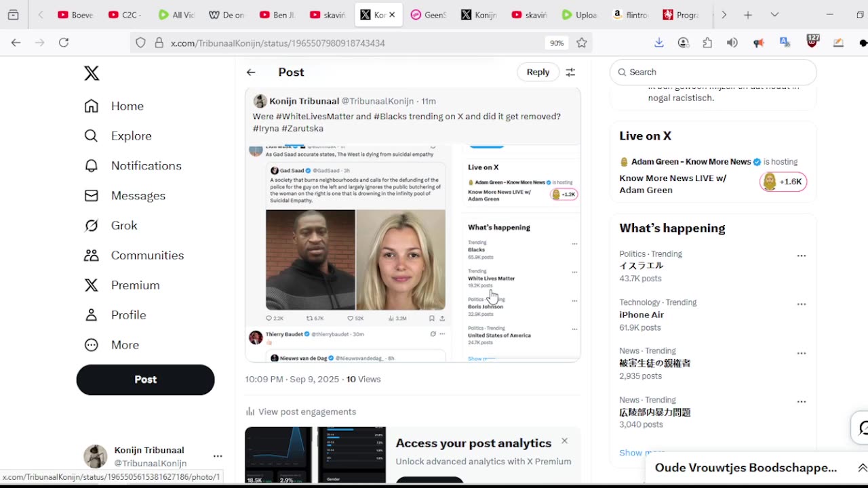This screenshot has width=868, height=488.
Task: Click the +1.6K listeners badge
Action: coord(783,182)
